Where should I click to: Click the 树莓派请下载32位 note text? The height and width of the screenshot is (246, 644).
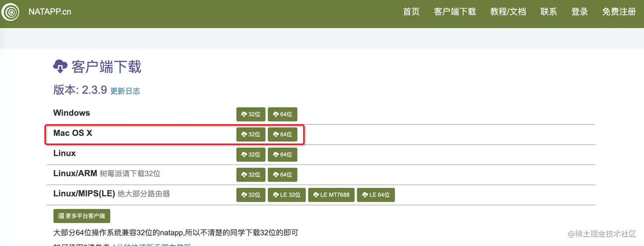(130, 174)
